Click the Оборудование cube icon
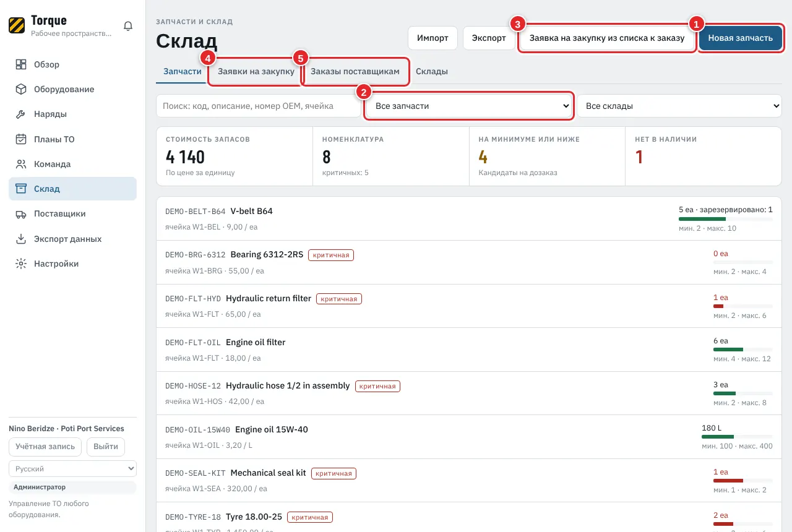This screenshot has height=532, width=792. pyautogui.click(x=21, y=89)
